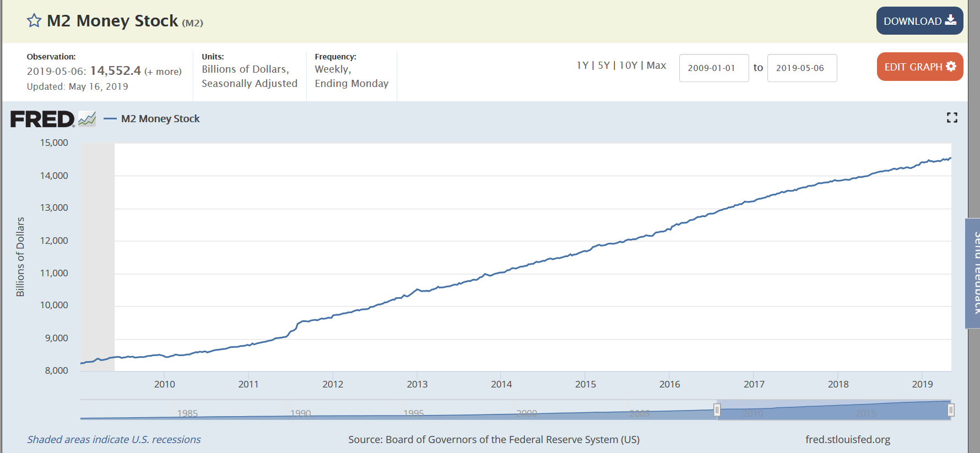Click the fullscreen expand icon on the graph
The height and width of the screenshot is (453, 980).
[952, 117]
